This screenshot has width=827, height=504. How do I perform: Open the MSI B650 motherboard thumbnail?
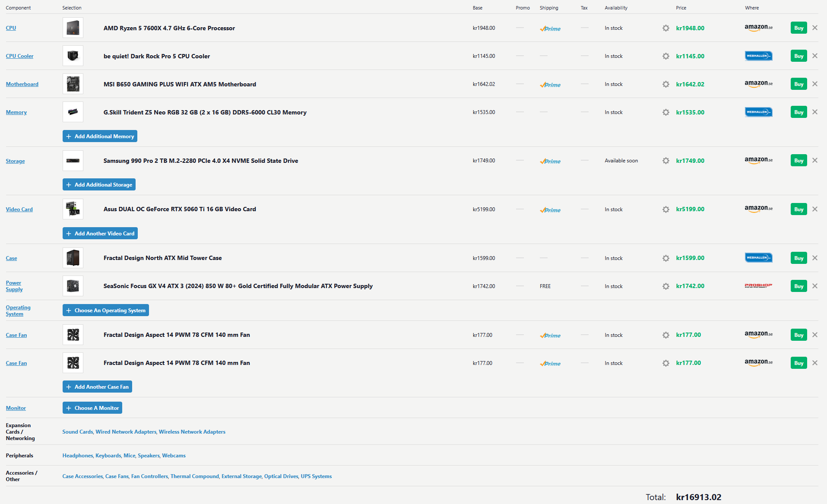(x=73, y=84)
